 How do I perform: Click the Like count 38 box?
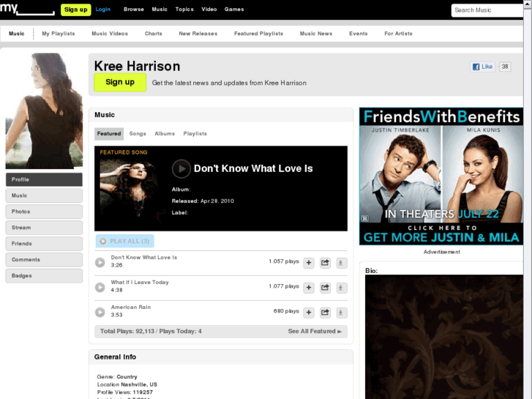tap(505, 67)
